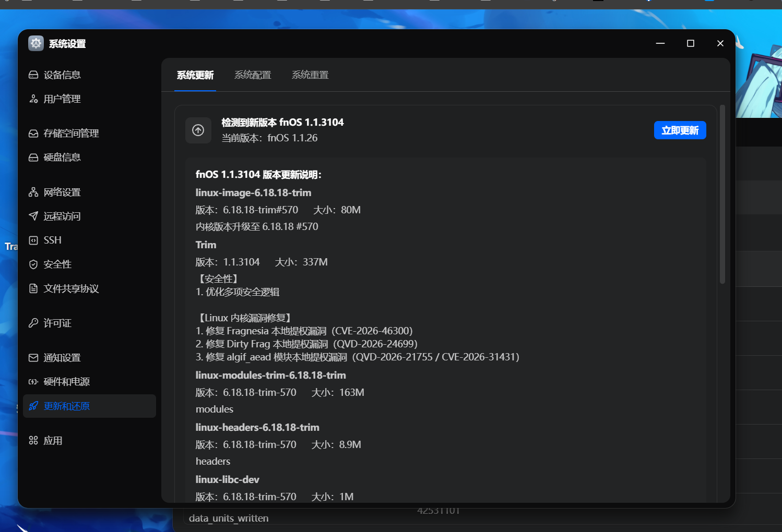Select the 更新和还原 sidebar entry
This screenshot has width=782, height=532.
point(90,406)
